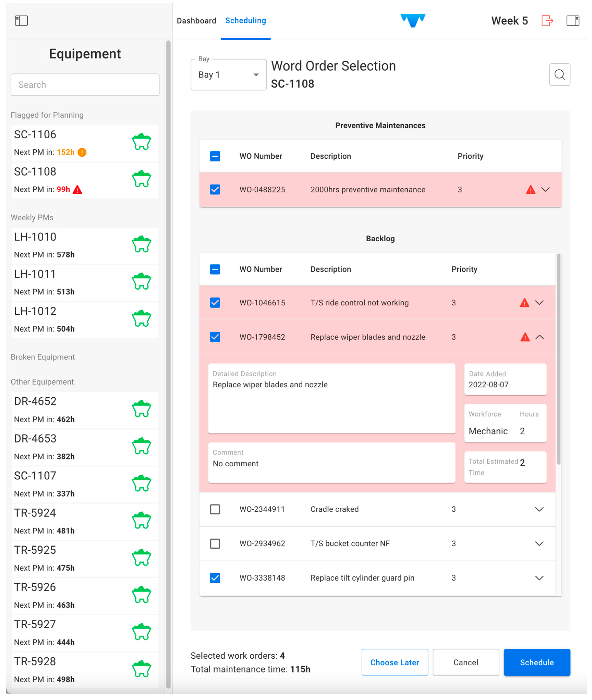The height and width of the screenshot is (700, 592).
Task: Toggle the left sidebar panel icon
Action: [21, 21]
